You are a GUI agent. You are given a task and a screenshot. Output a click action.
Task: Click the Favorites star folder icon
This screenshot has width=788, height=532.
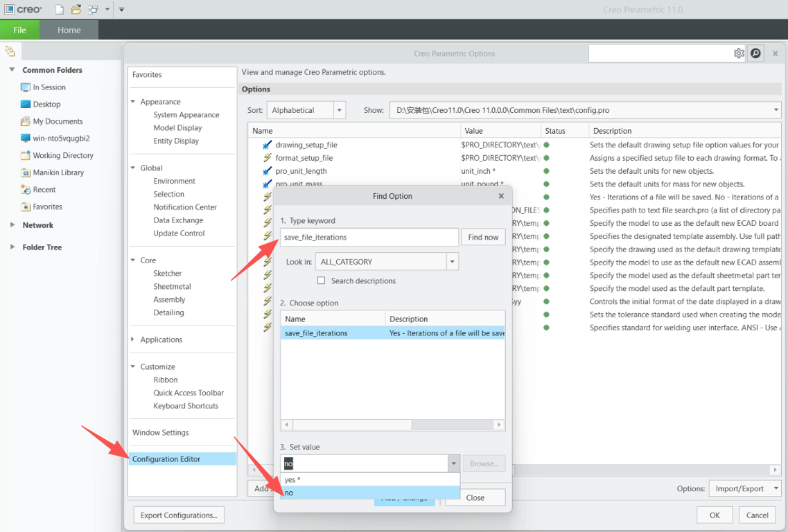point(25,206)
